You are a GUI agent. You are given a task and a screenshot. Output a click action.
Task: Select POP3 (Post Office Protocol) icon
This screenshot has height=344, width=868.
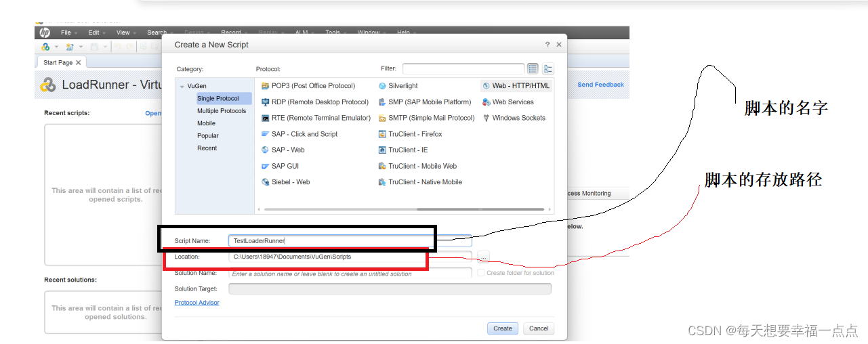pos(266,86)
